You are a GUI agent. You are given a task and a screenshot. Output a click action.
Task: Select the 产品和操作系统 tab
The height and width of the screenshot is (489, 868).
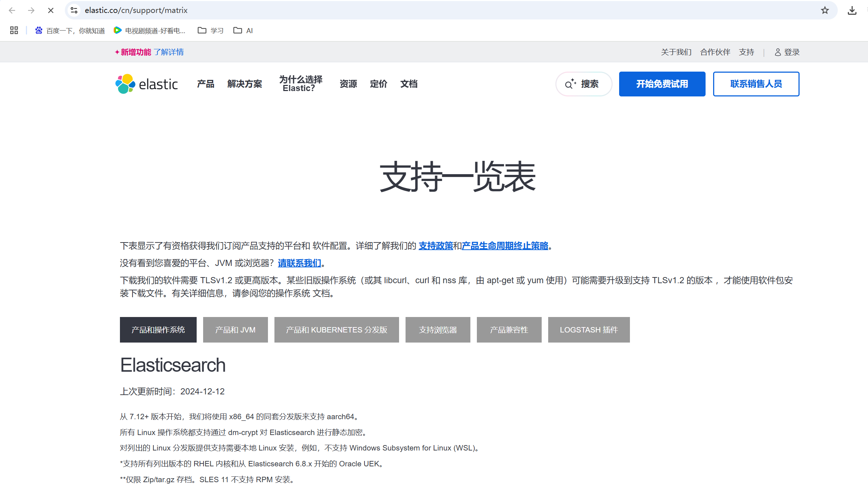point(158,330)
